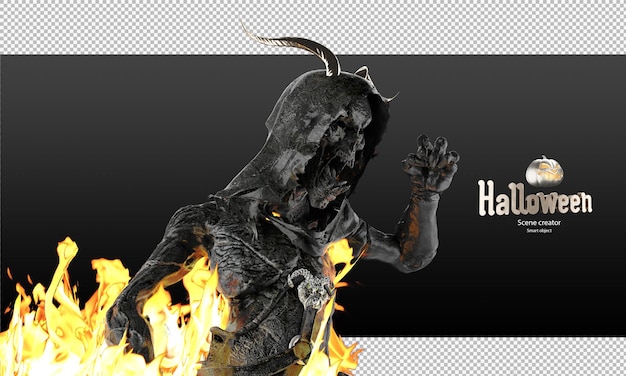The width and height of the screenshot is (626, 376).
Task: Click the silver pumpkin icon above Halloween
Action: pos(544,171)
